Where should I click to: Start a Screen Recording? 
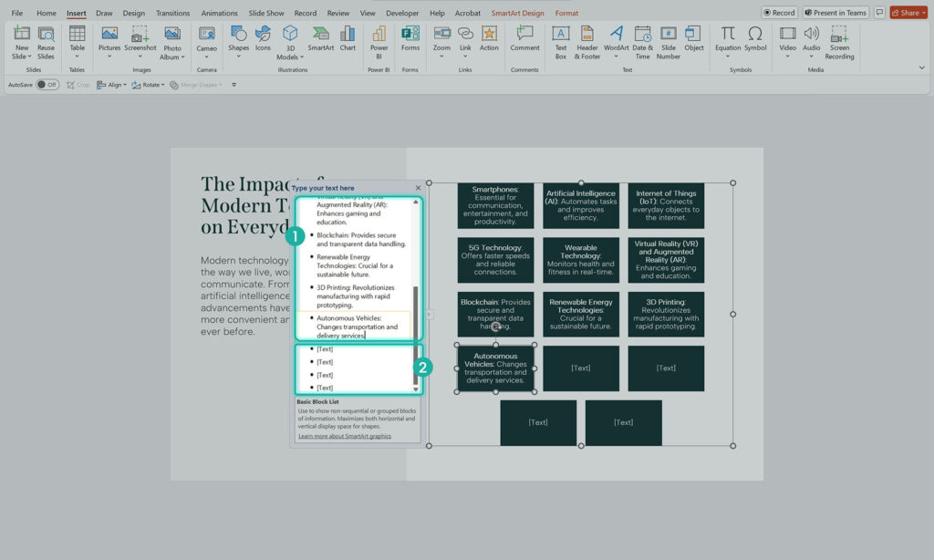click(839, 43)
